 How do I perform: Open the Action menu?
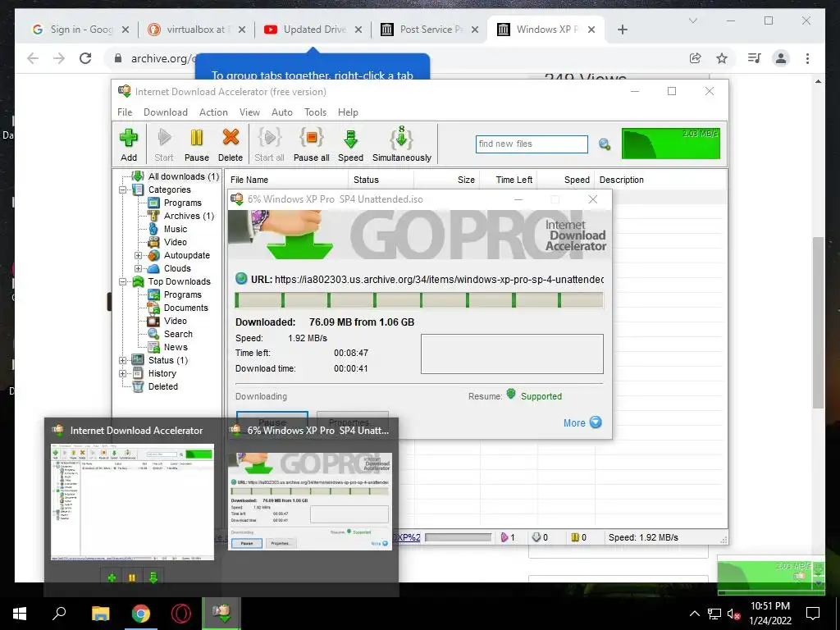click(213, 112)
